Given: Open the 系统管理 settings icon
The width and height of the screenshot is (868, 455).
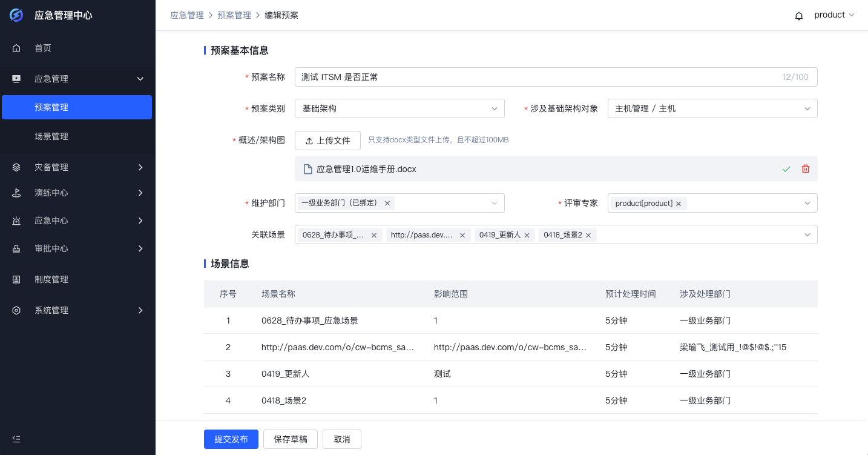Looking at the screenshot, I should pos(16,310).
